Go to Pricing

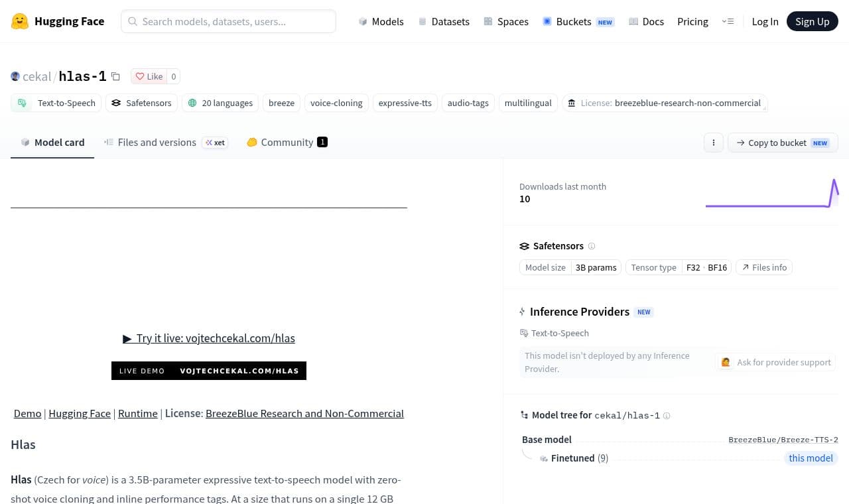coord(692,21)
